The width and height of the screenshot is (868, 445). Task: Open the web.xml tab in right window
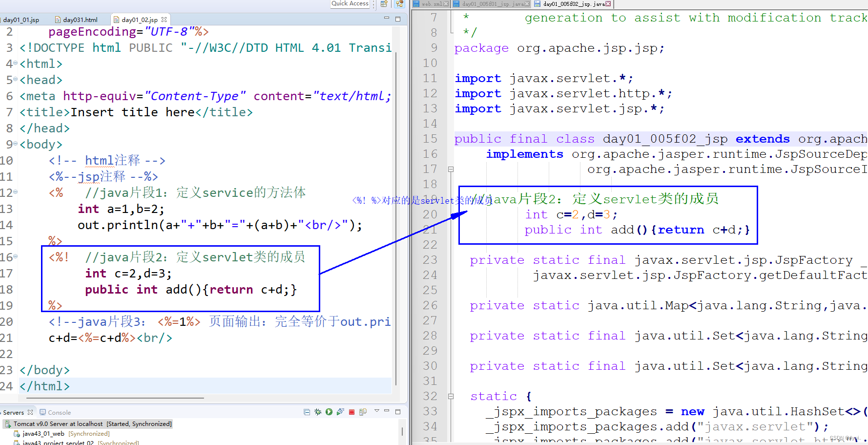[431, 4]
